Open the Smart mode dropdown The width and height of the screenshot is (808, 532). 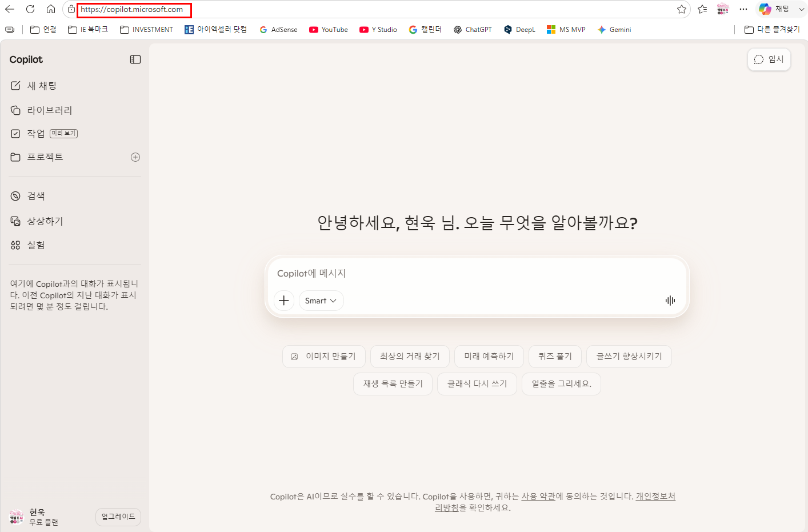point(321,301)
